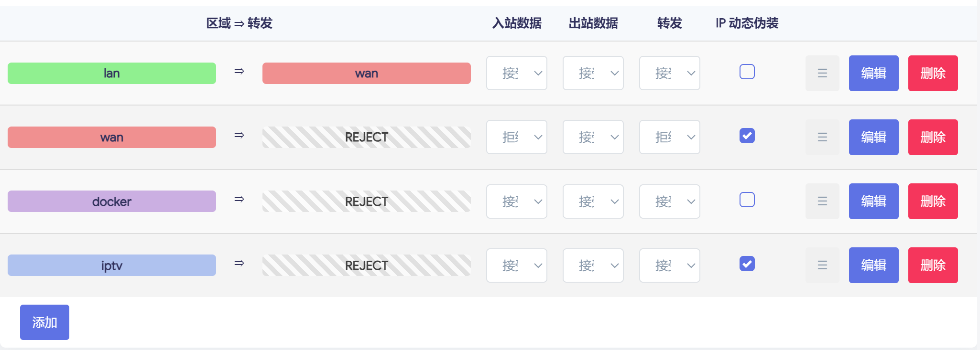The image size is (980, 350).
Task: Open the input policy dropdown for iptv
Action: pos(516,265)
